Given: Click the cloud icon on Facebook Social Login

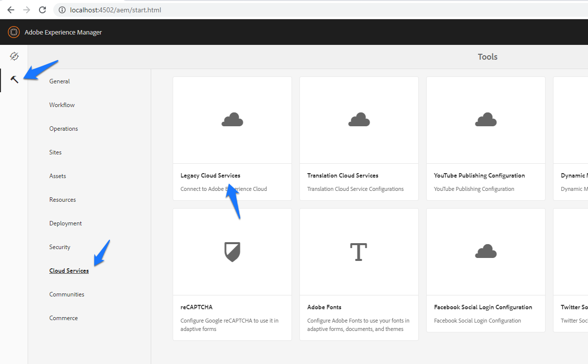Looking at the screenshot, I should pos(485,252).
